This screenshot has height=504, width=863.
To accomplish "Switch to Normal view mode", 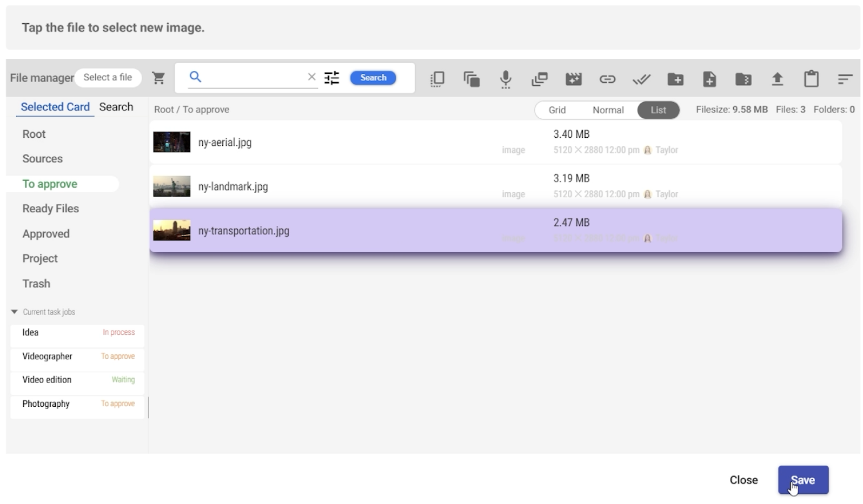I will click(608, 110).
